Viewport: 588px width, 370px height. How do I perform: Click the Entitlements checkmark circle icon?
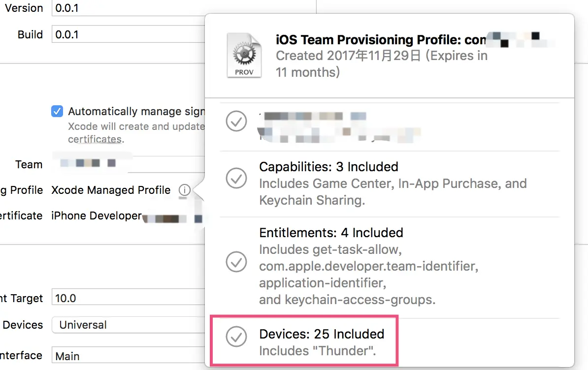click(x=236, y=262)
